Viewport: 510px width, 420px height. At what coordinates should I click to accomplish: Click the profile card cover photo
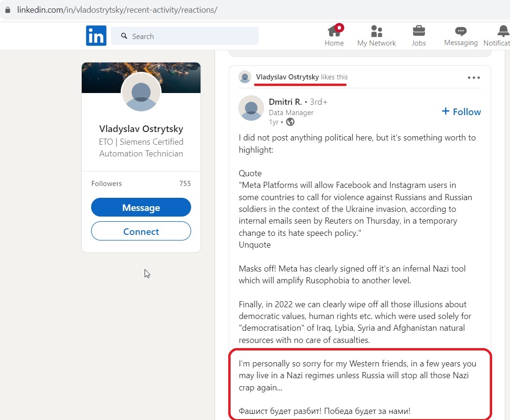pyautogui.click(x=141, y=78)
